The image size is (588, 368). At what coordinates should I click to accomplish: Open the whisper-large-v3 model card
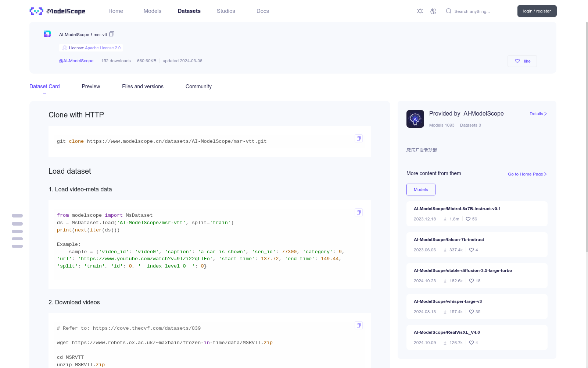[x=477, y=307]
